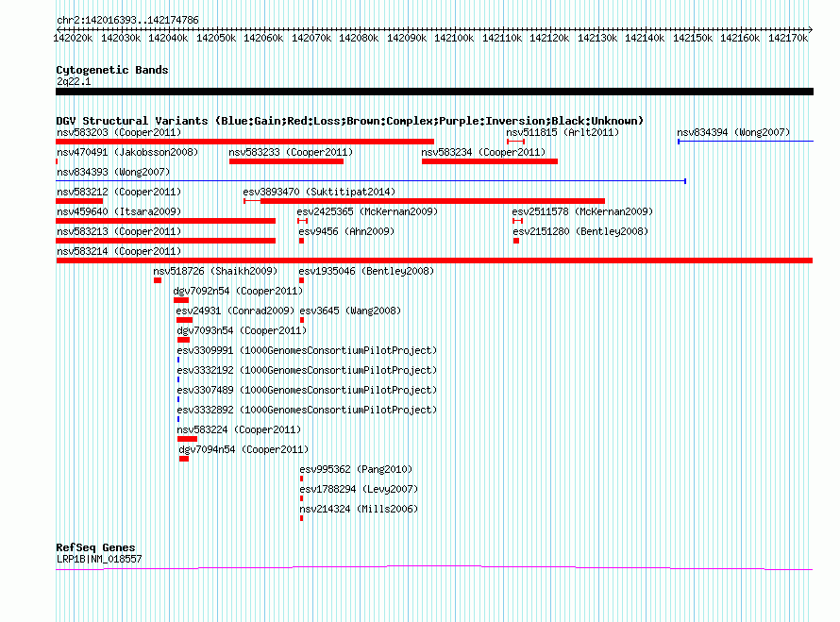Click the chr2:142016393..142174786 region label

point(127,20)
